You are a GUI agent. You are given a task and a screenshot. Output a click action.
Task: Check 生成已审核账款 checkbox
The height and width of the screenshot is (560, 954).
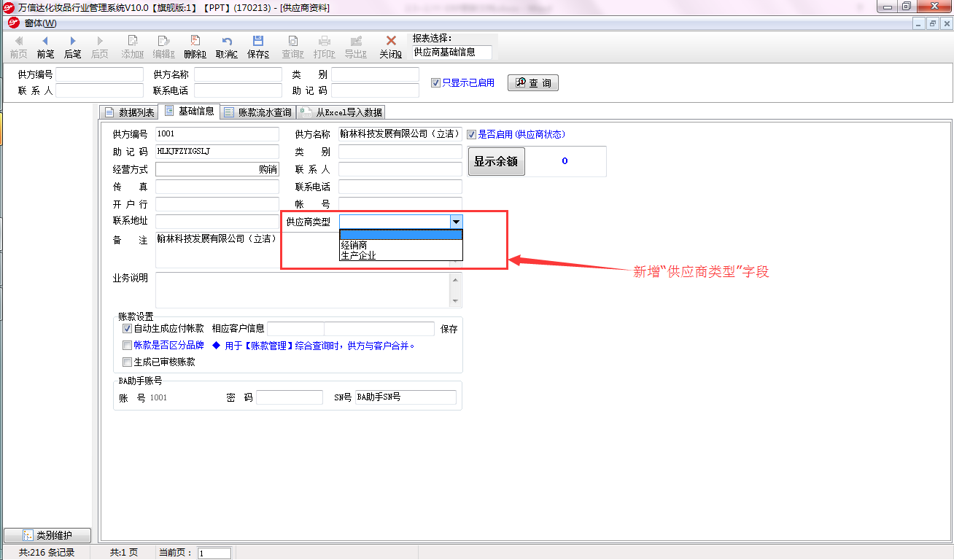tap(127, 362)
